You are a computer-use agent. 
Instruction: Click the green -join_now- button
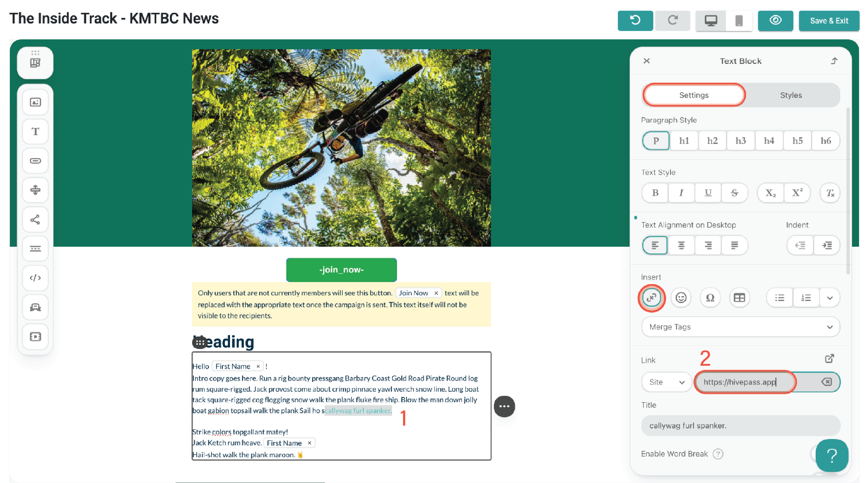coord(341,270)
